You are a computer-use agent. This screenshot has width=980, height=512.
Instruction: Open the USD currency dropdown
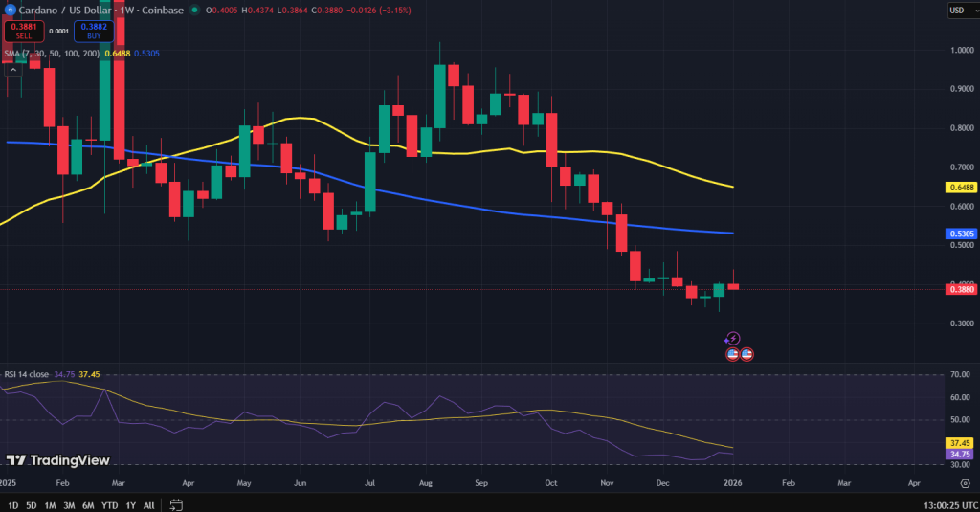pos(963,10)
